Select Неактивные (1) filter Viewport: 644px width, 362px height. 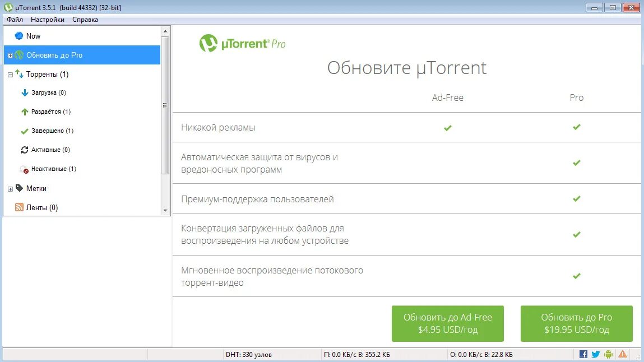pyautogui.click(x=82, y=169)
